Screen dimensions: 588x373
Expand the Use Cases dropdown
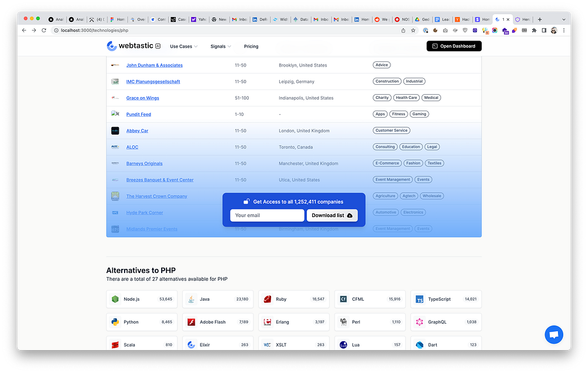tap(183, 46)
